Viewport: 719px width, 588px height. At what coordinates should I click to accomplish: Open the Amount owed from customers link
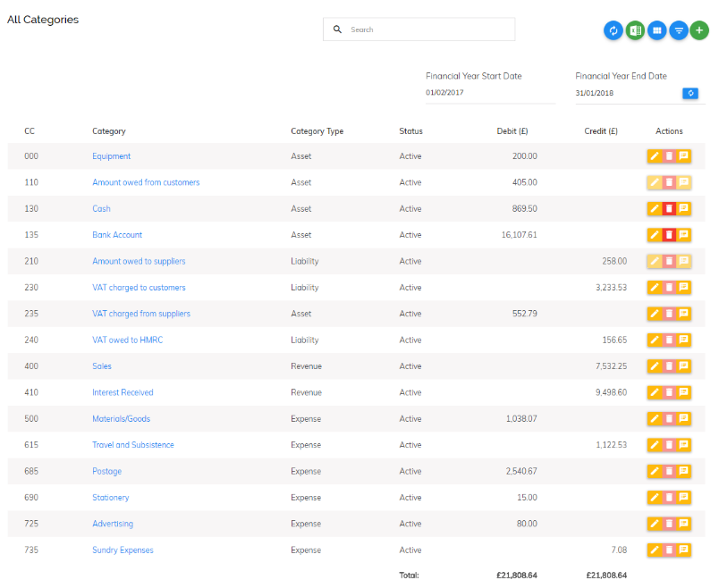146,182
